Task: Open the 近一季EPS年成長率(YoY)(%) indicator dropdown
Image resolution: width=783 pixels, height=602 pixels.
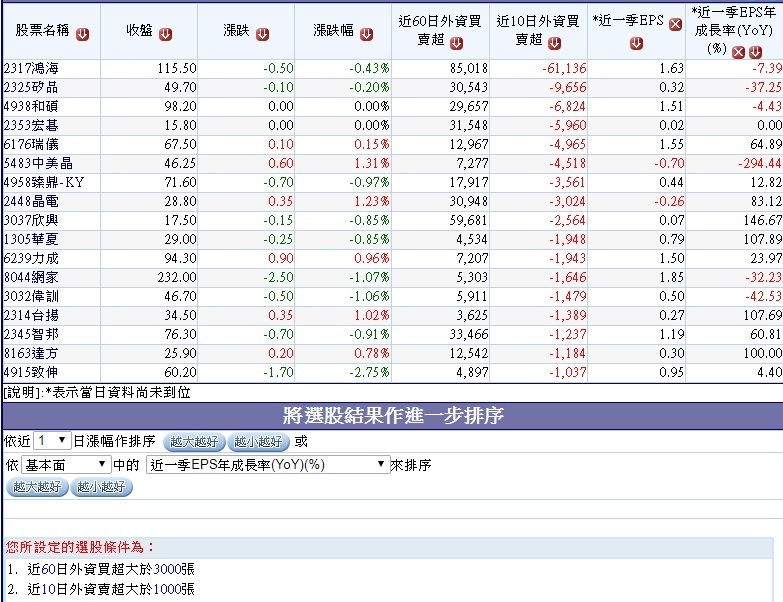Action: (x=268, y=465)
